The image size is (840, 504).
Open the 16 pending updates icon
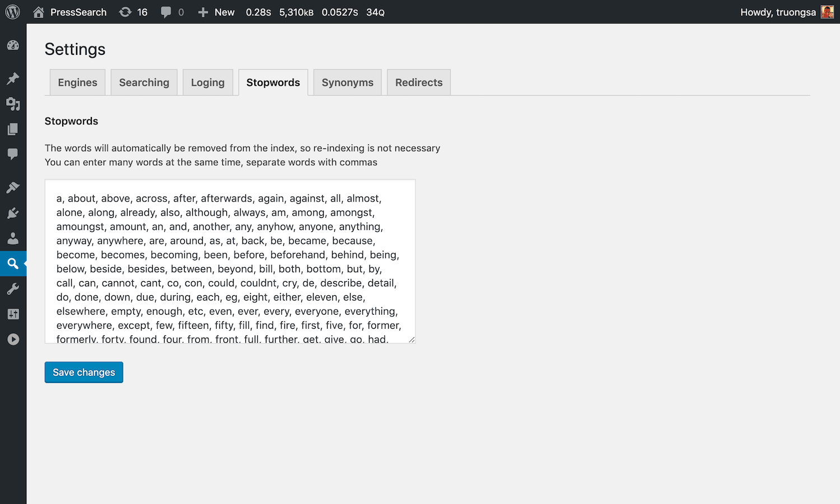[x=125, y=12]
